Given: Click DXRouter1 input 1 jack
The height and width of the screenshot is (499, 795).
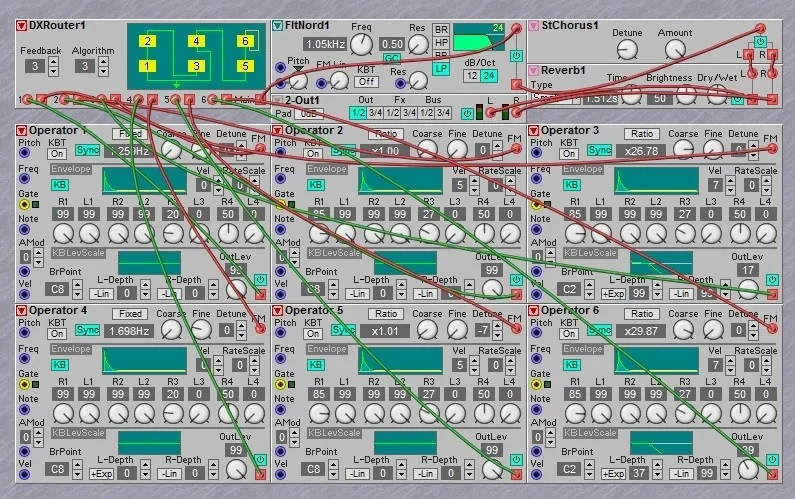Looking at the screenshot, I should 28,99.
